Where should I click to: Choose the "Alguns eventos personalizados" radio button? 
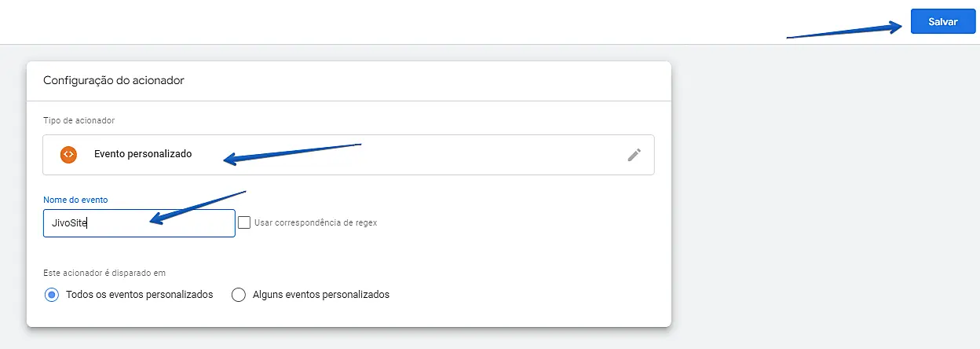pos(240,295)
